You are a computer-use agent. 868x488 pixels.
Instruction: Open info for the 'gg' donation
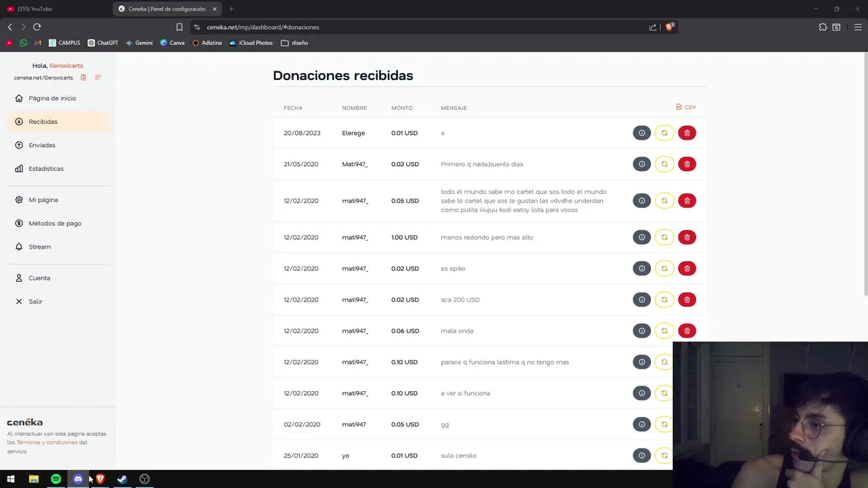642,424
